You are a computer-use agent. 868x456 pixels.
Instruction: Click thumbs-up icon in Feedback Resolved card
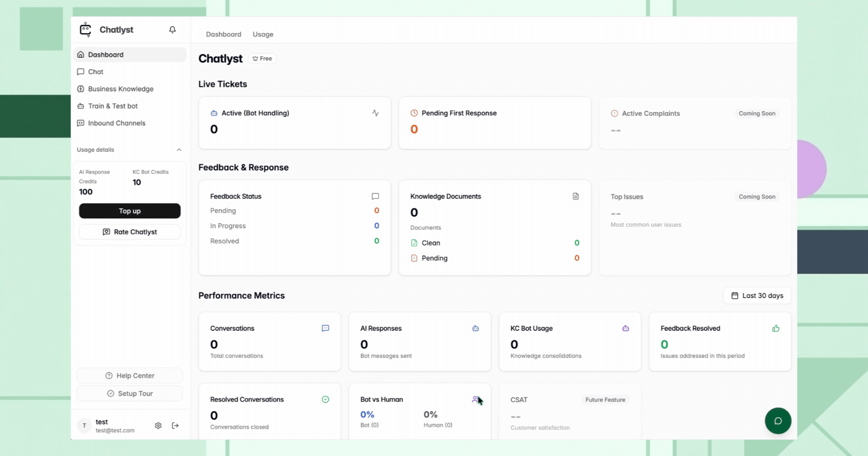(776, 328)
